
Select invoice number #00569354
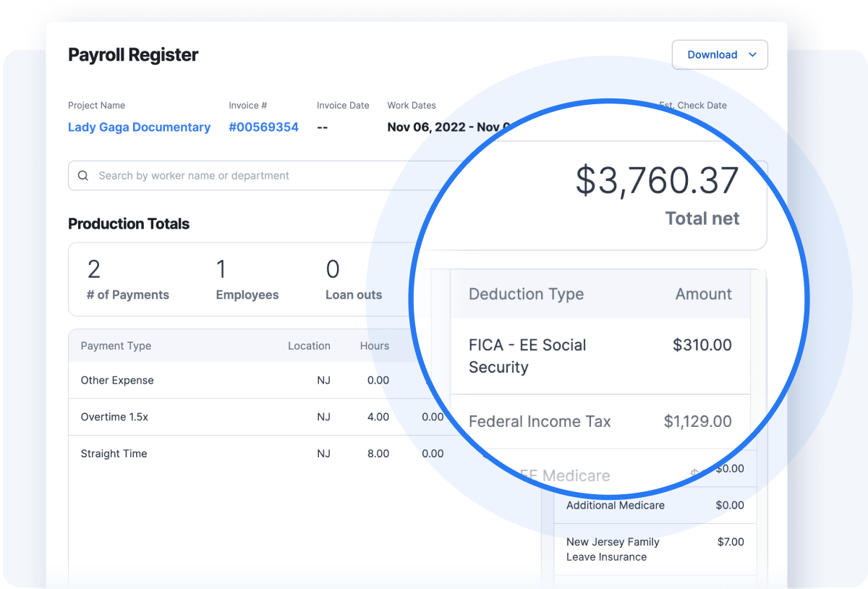point(263,127)
